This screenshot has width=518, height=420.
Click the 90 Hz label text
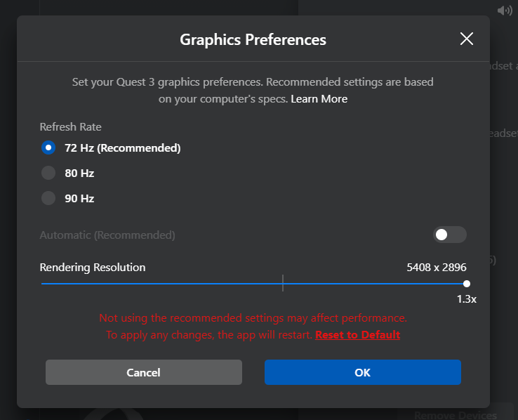pyautogui.click(x=79, y=199)
